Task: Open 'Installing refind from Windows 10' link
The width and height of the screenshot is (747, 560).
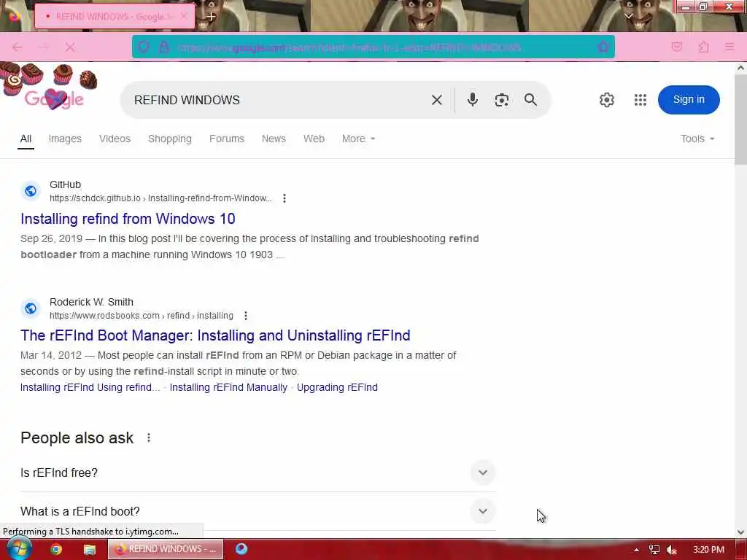Action: point(128,219)
